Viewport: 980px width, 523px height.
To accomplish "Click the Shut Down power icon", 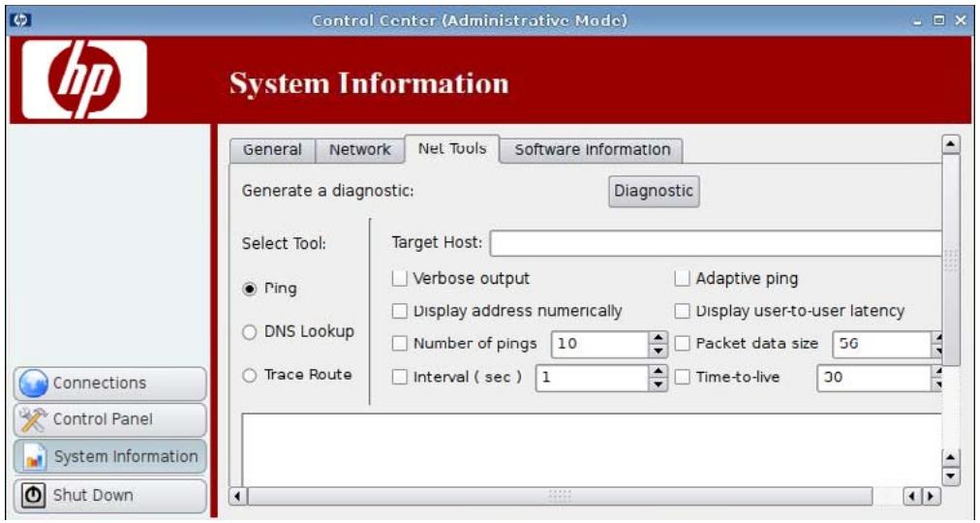I will (x=33, y=496).
